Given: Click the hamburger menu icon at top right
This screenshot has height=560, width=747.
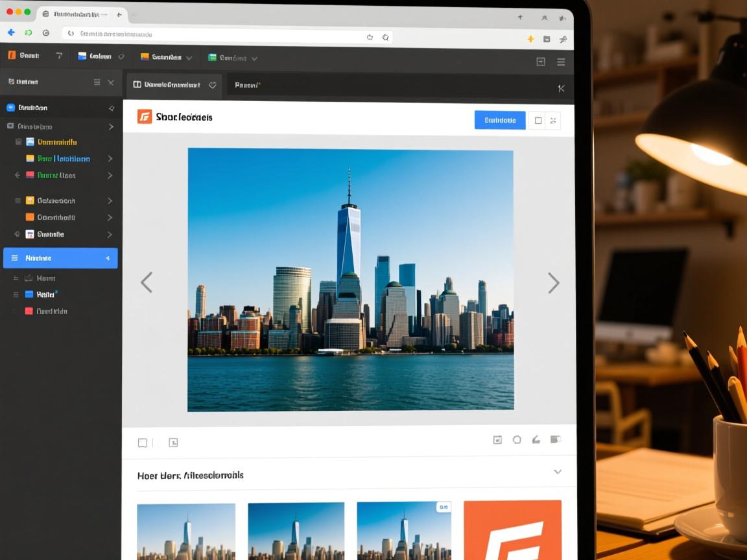Looking at the screenshot, I should coord(561,62).
